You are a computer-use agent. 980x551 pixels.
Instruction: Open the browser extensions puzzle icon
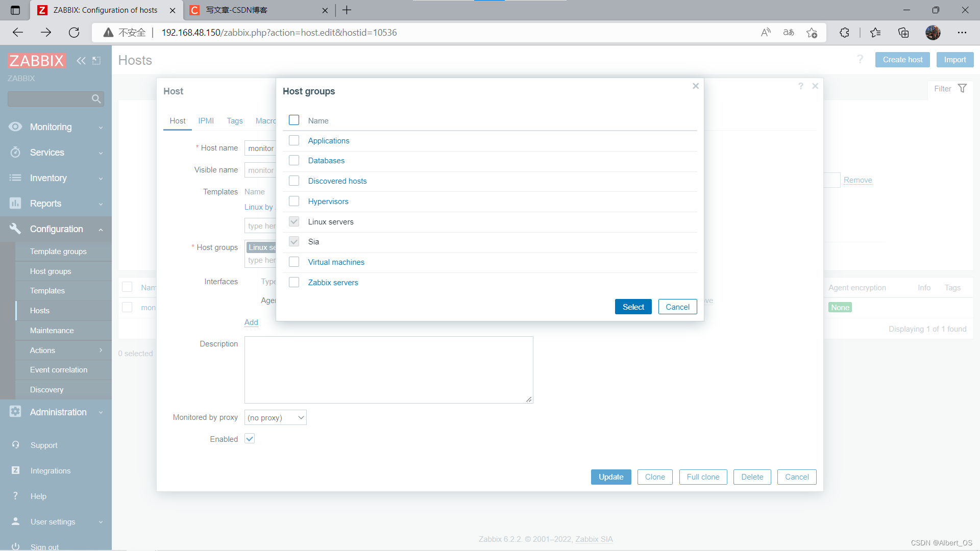click(x=844, y=33)
